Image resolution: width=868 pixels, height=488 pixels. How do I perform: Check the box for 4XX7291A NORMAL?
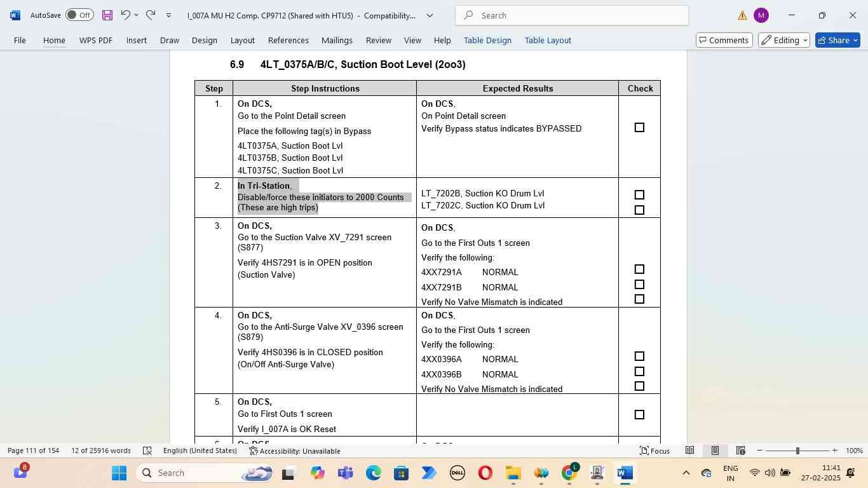(639, 269)
